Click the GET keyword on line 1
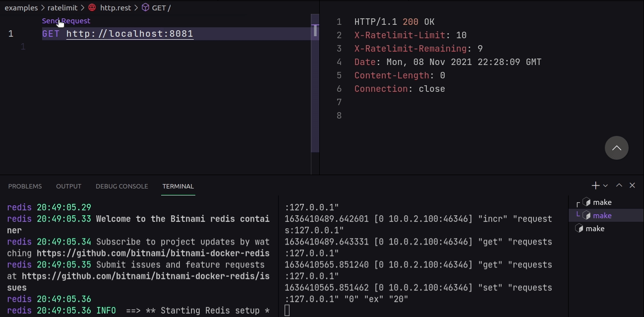Image resolution: width=644 pixels, height=317 pixels. pyautogui.click(x=51, y=34)
